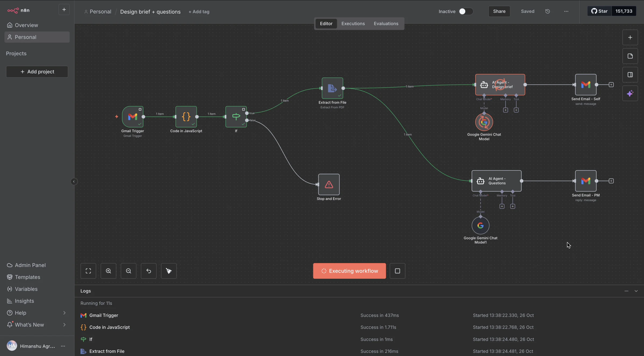The image size is (644, 356).
Task: Open user account options menu
Action: point(63,346)
